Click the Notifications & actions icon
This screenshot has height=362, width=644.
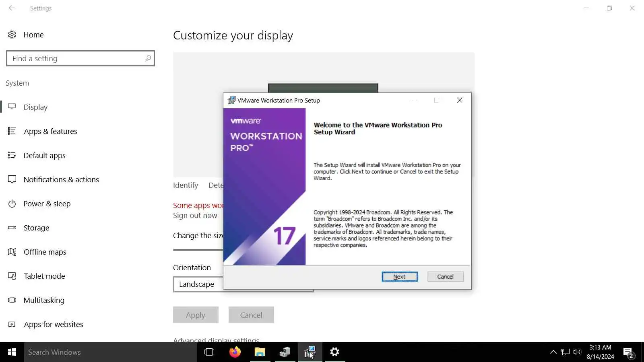click(12, 179)
